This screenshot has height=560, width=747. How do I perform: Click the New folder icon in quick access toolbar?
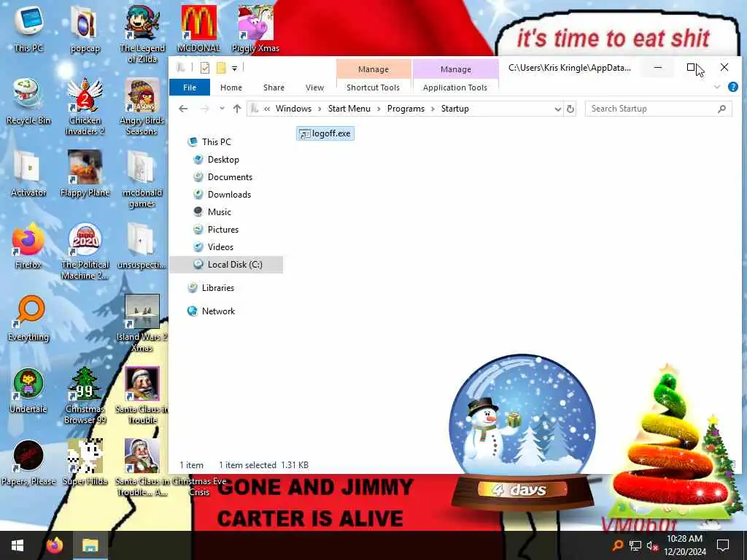(220, 68)
